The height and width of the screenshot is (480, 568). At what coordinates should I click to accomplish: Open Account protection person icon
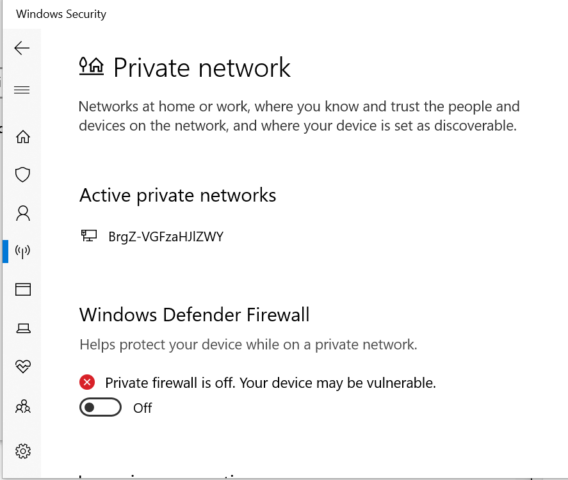(x=23, y=213)
